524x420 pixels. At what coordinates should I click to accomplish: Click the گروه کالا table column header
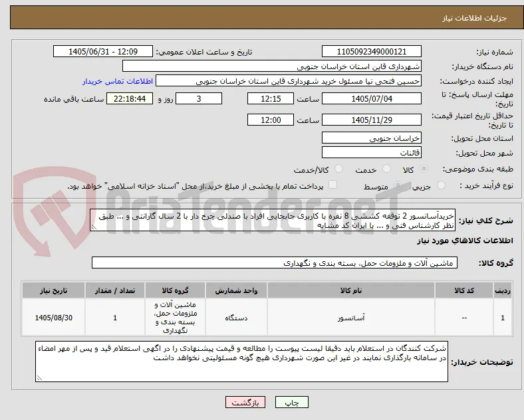coord(175,290)
